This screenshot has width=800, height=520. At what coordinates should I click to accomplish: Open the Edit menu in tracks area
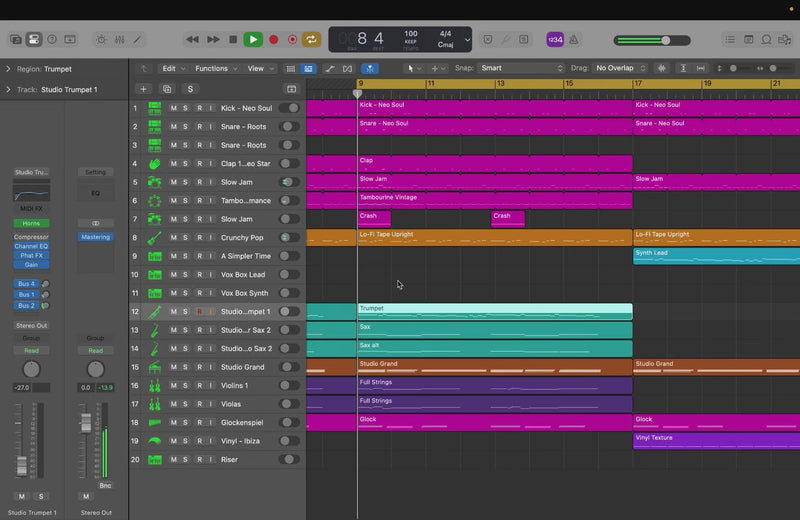[173, 69]
